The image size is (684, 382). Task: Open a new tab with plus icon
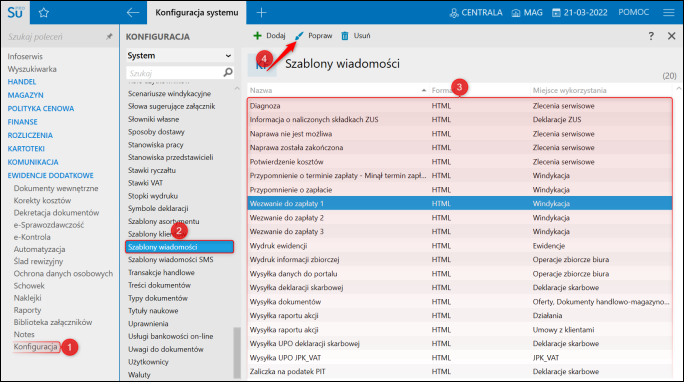click(261, 13)
